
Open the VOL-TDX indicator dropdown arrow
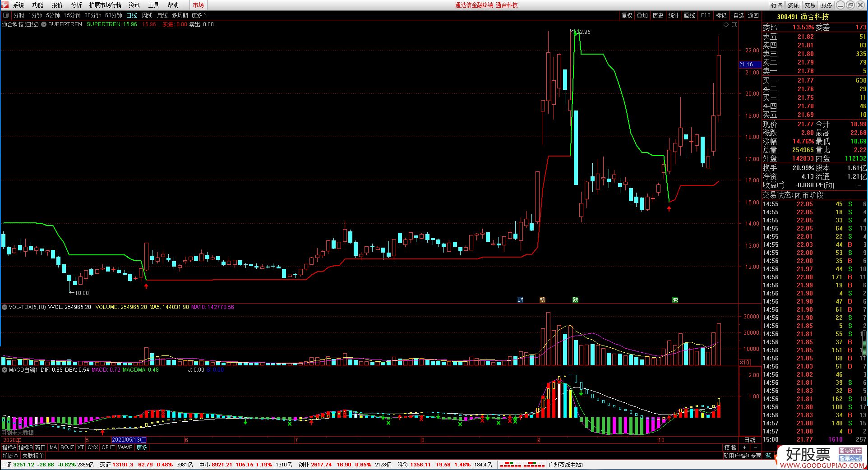[5, 307]
